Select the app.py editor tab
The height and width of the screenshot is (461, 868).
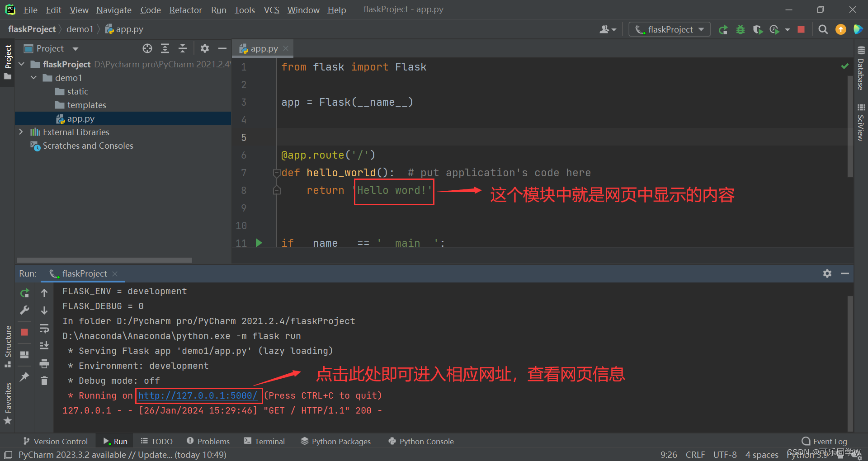[x=263, y=48]
